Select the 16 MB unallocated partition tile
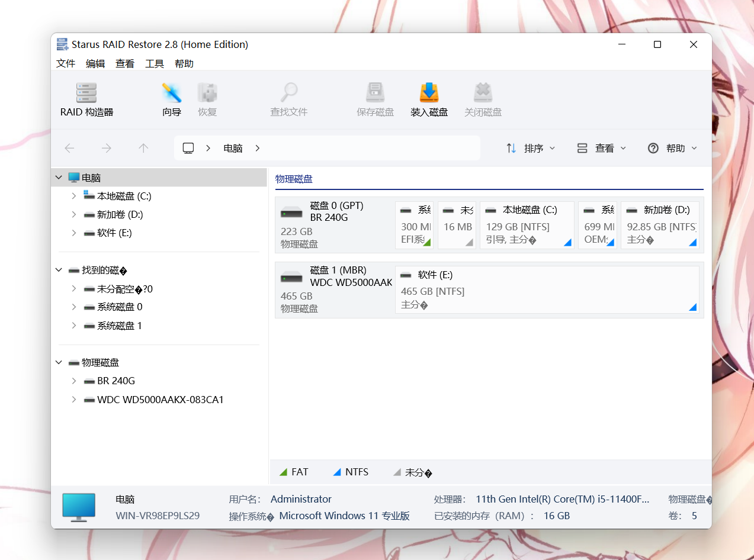This screenshot has height=560, width=754. pyautogui.click(x=457, y=225)
